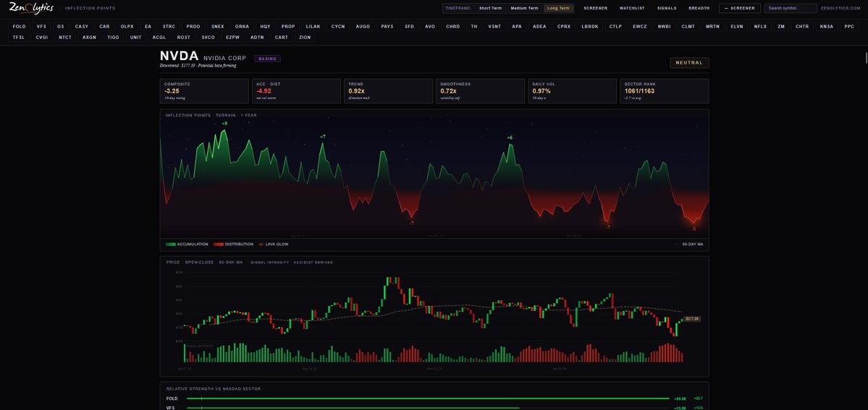Click the red Distribution legend swatch
The width and height of the screenshot is (868, 410).
click(218, 244)
